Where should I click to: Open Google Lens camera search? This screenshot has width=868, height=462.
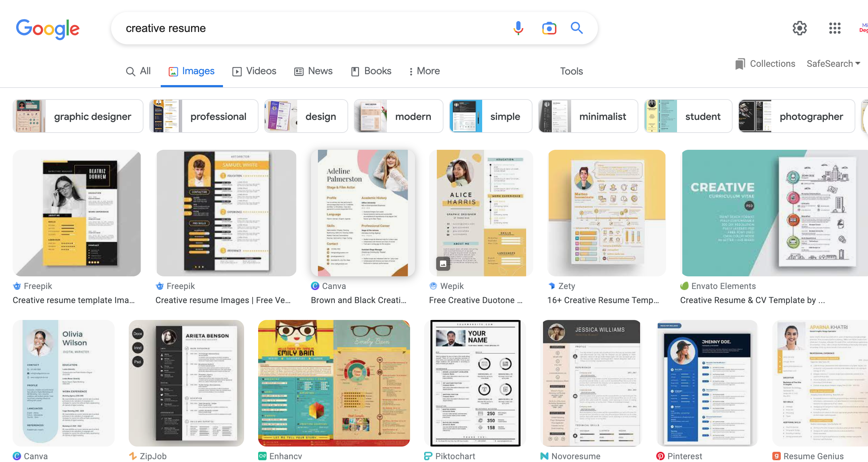click(549, 28)
